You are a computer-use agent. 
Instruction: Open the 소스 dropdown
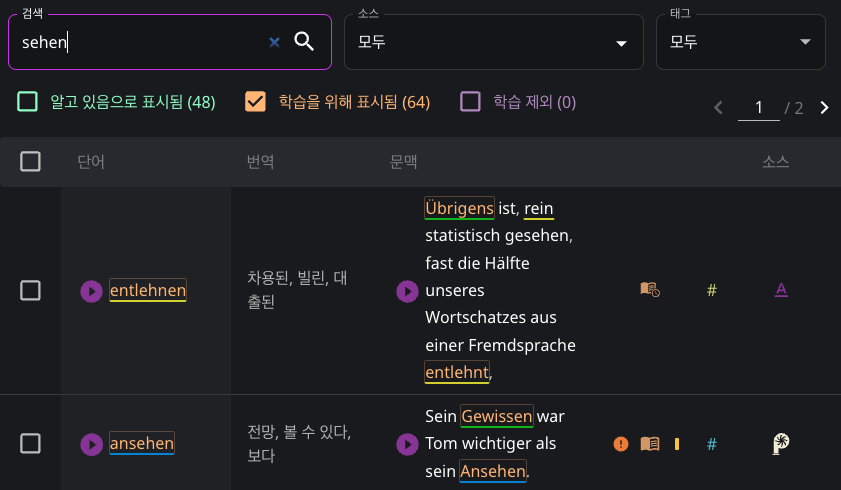[493, 42]
